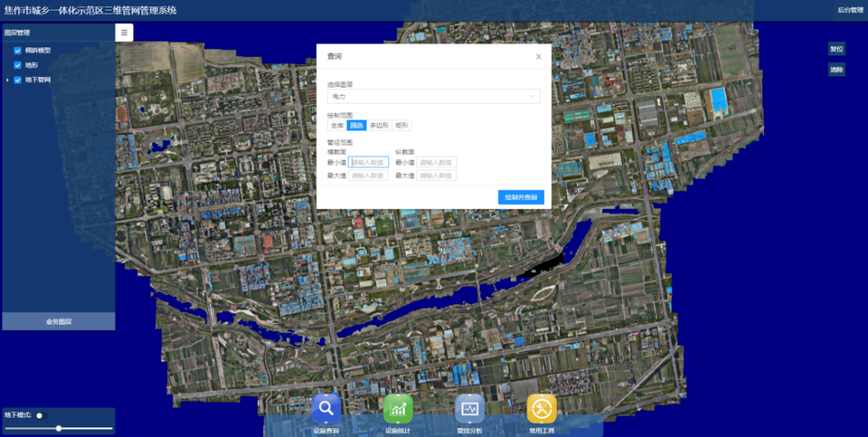The height and width of the screenshot is (437, 868).
Task: Open the yellow 常用工具 tools icon
Action: [542, 409]
